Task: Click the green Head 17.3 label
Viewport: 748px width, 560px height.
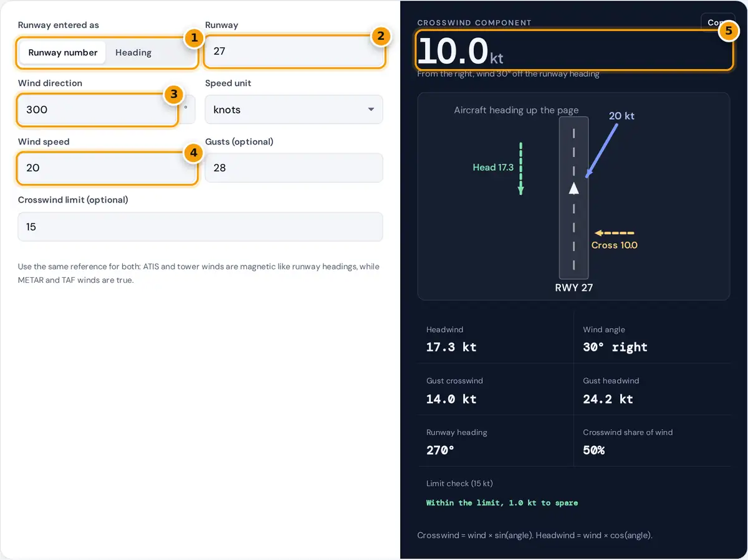Action: tap(493, 167)
